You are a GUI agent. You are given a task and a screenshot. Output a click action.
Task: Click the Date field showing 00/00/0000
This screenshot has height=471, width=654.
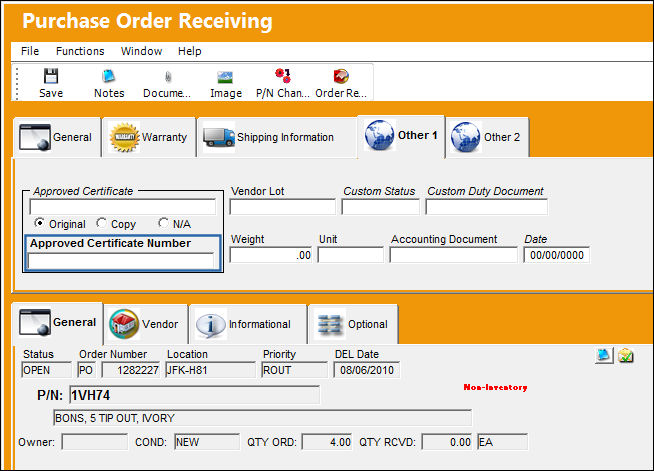tap(556, 255)
